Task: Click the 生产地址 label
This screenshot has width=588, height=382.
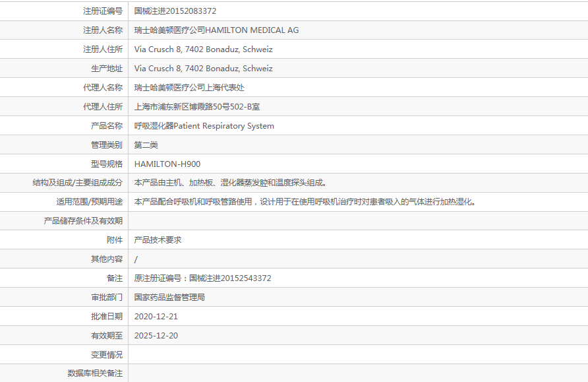Action: click(107, 69)
